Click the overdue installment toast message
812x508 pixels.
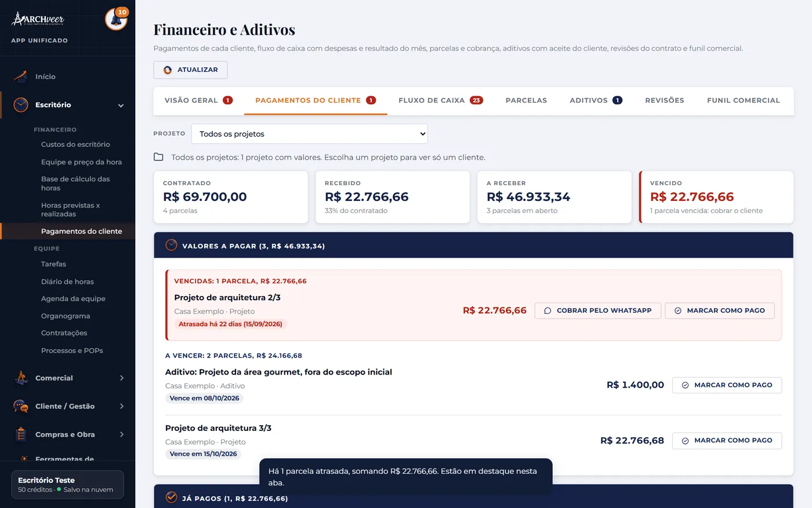tap(406, 477)
